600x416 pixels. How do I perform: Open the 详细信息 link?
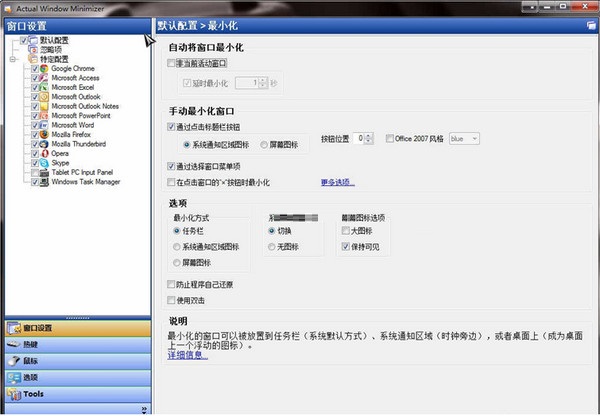pyautogui.click(x=188, y=355)
